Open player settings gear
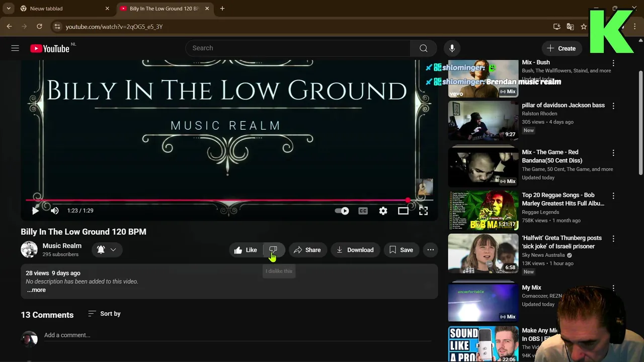 click(383, 211)
